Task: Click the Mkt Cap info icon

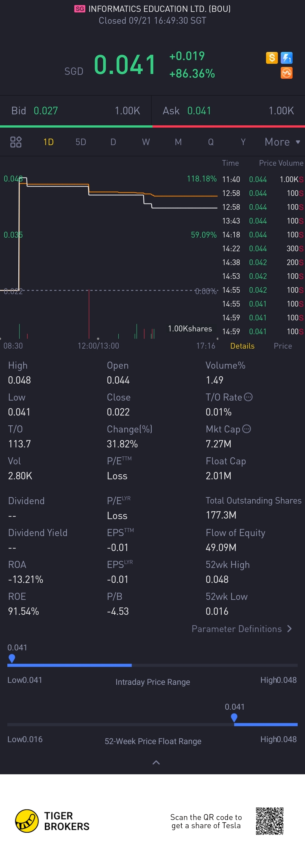Action: 247,429
